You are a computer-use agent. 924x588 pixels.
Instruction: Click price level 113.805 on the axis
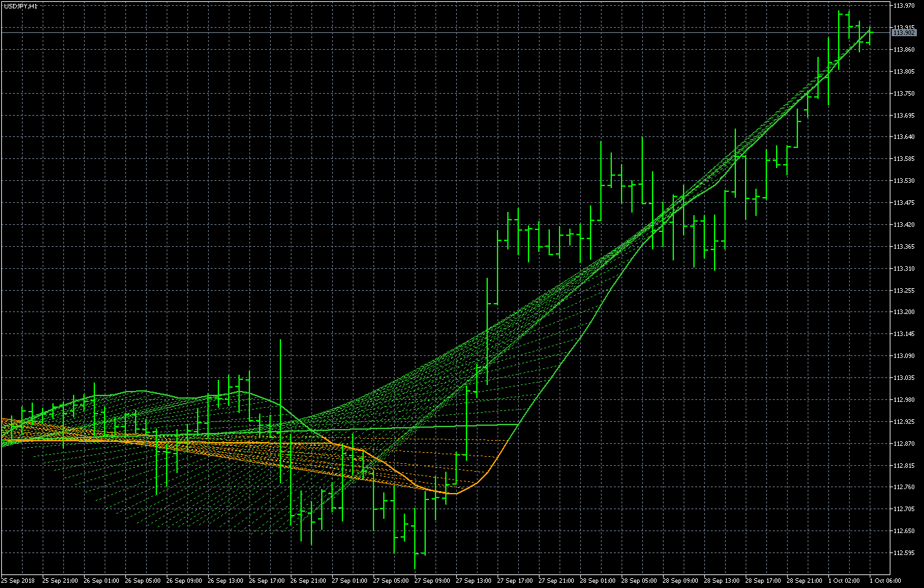tap(905, 72)
